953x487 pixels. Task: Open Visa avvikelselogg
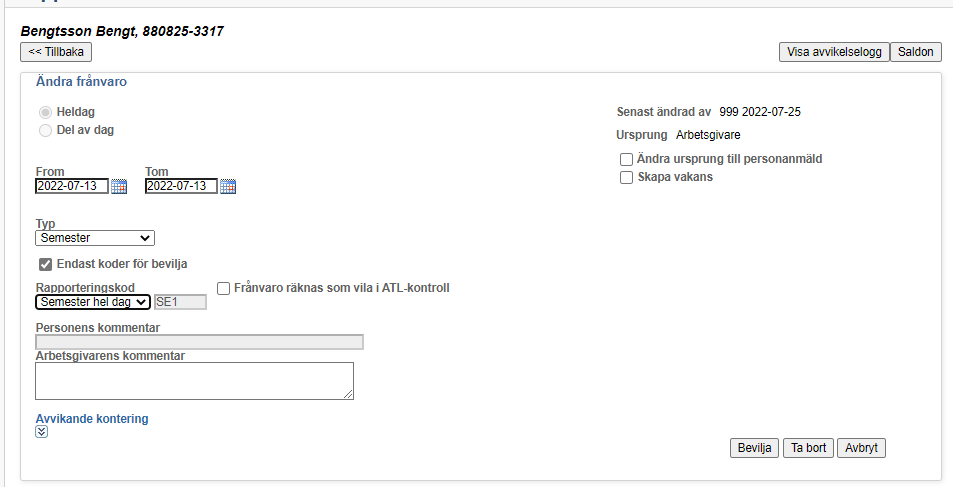(834, 52)
